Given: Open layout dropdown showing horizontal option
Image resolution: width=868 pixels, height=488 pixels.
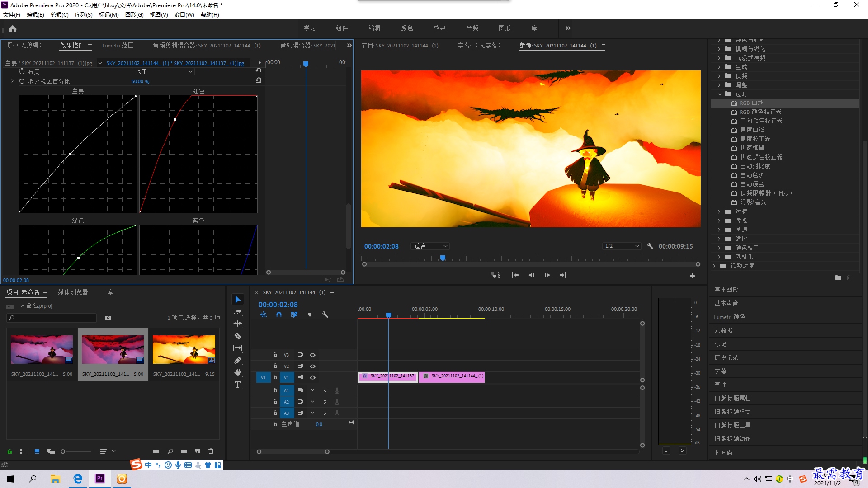Looking at the screenshot, I should (x=163, y=71).
